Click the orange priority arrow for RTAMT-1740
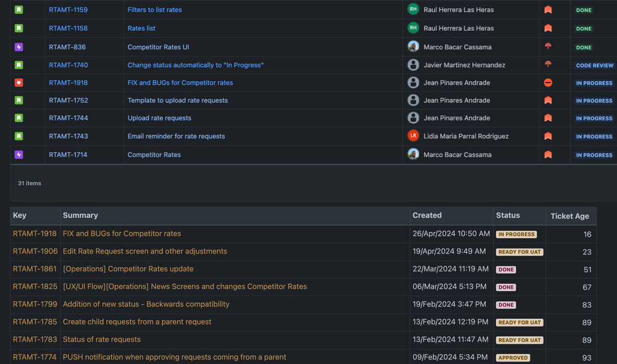 (x=547, y=64)
